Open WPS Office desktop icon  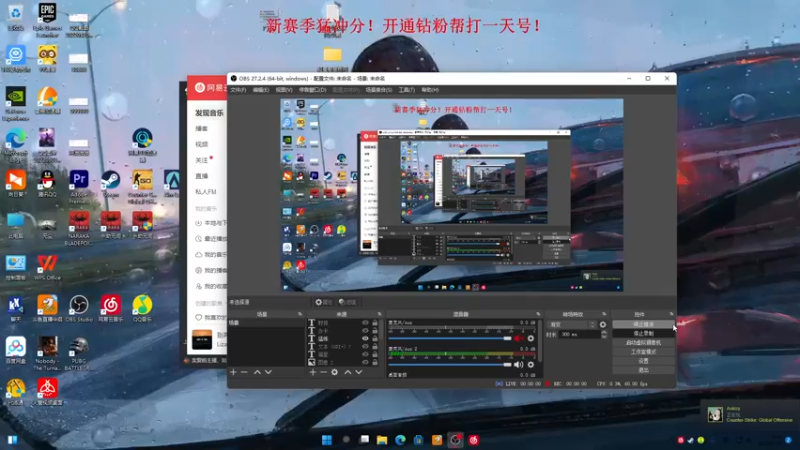pos(47,267)
